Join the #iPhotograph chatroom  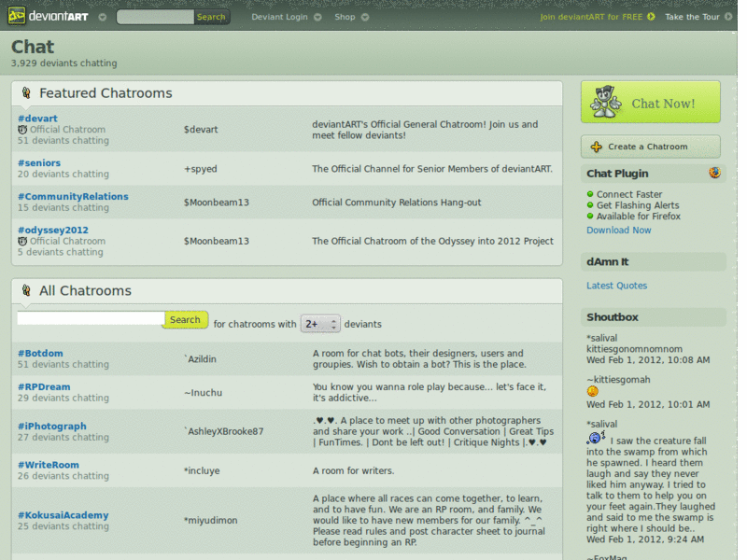[x=52, y=427]
